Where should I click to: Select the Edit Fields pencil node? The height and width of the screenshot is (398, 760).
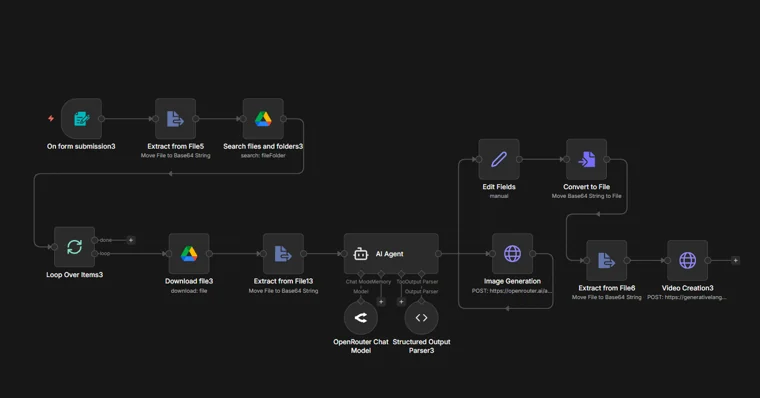pyautogui.click(x=499, y=159)
